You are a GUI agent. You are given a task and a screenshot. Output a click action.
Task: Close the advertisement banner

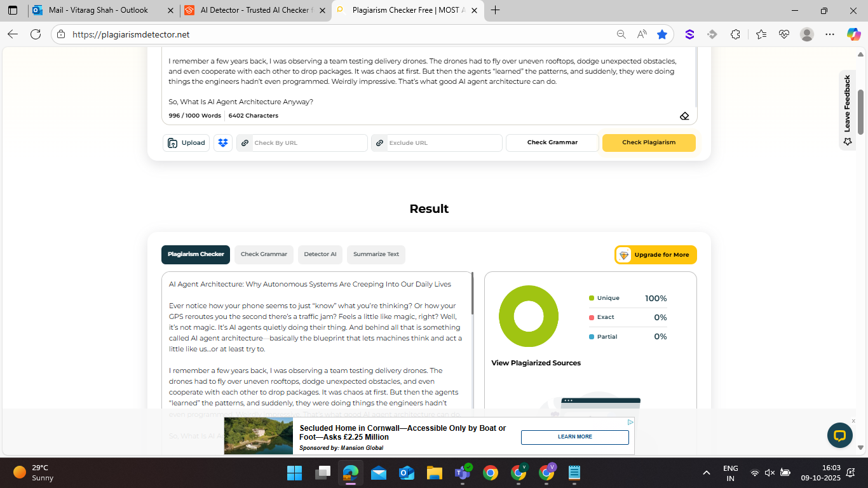click(853, 421)
